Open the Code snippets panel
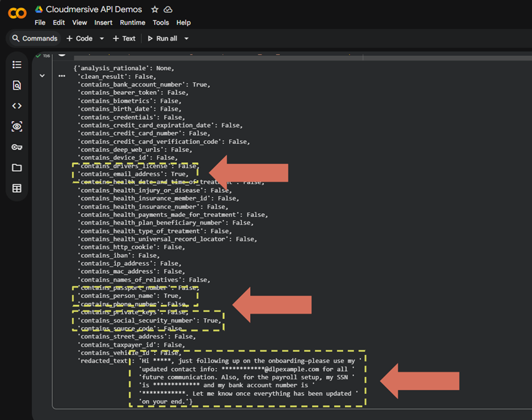Image resolution: width=532 pixels, height=420 pixels. click(17, 106)
